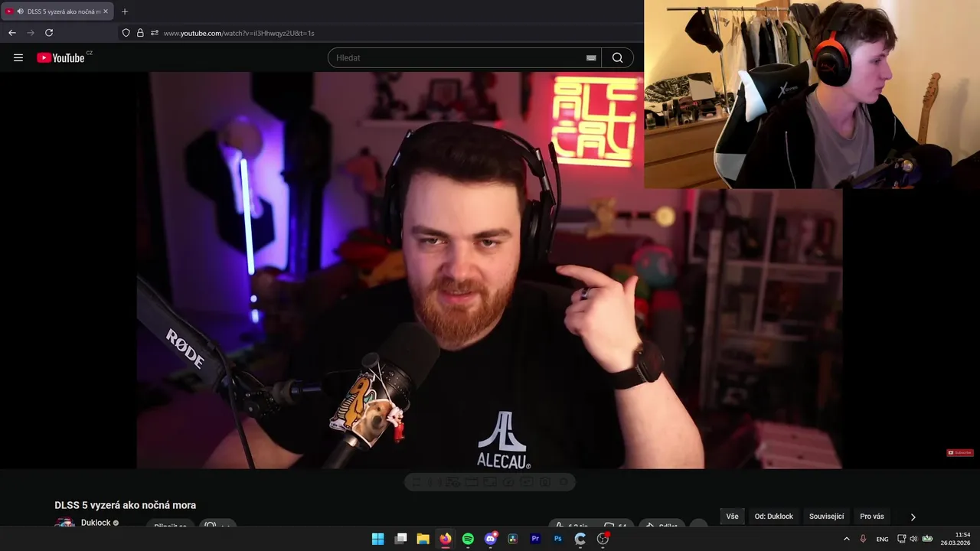Click the magnifier search button

[x=618, y=57]
